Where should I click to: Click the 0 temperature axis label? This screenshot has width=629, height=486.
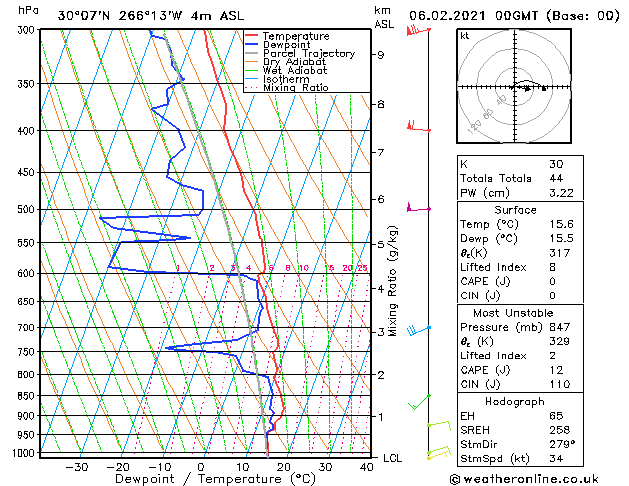[x=201, y=467]
